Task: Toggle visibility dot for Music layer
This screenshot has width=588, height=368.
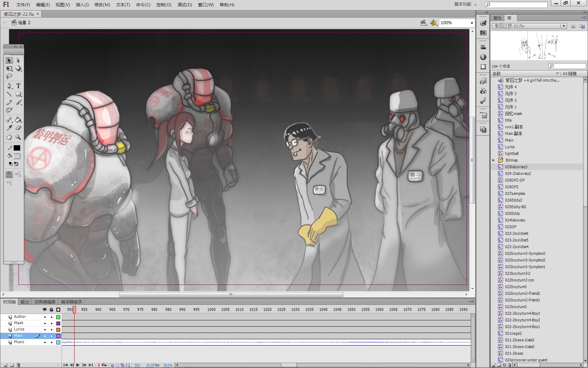Action: [x=45, y=342]
